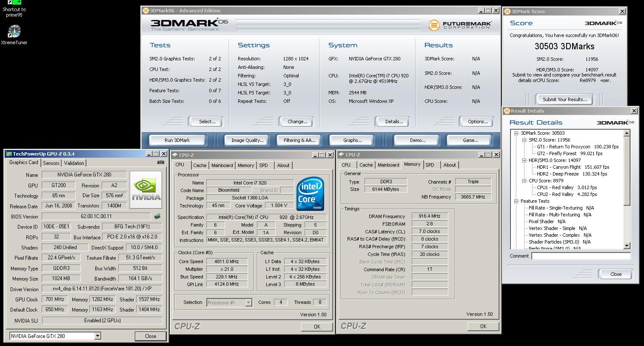This screenshot has height=346, width=644.
Task: Click the DRAM Frequency value 916.4 MHz
Action: [x=430, y=216]
